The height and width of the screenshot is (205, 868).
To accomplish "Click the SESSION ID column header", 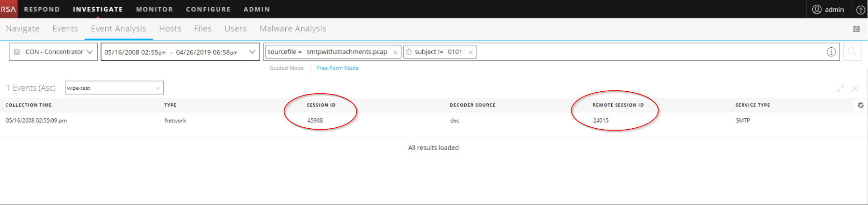I will 321,105.
